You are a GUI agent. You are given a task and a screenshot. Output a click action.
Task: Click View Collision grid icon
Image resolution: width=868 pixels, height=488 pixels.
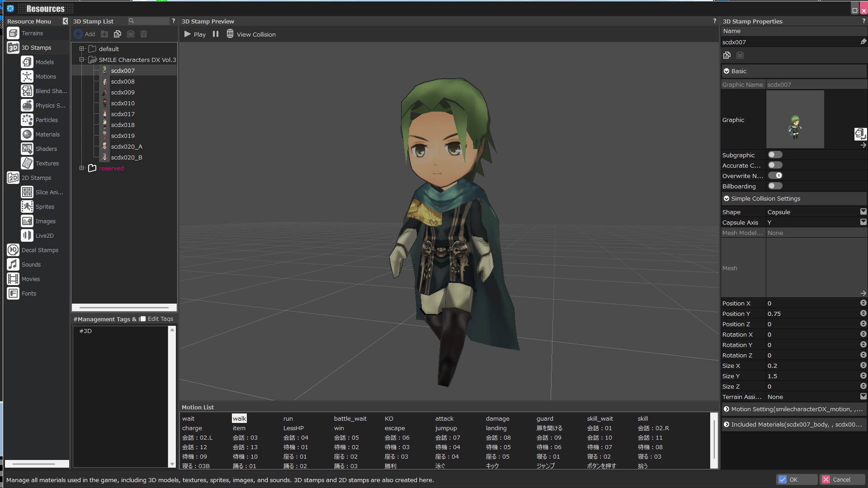(x=230, y=34)
